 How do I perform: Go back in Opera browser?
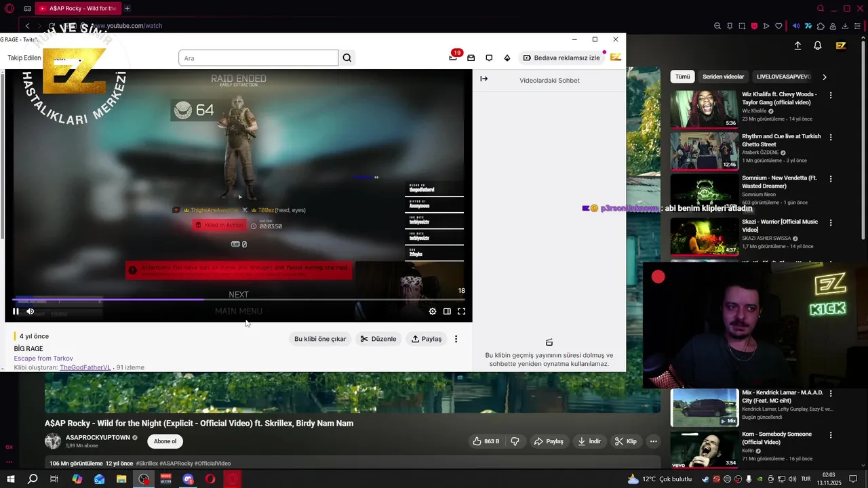point(27,26)
